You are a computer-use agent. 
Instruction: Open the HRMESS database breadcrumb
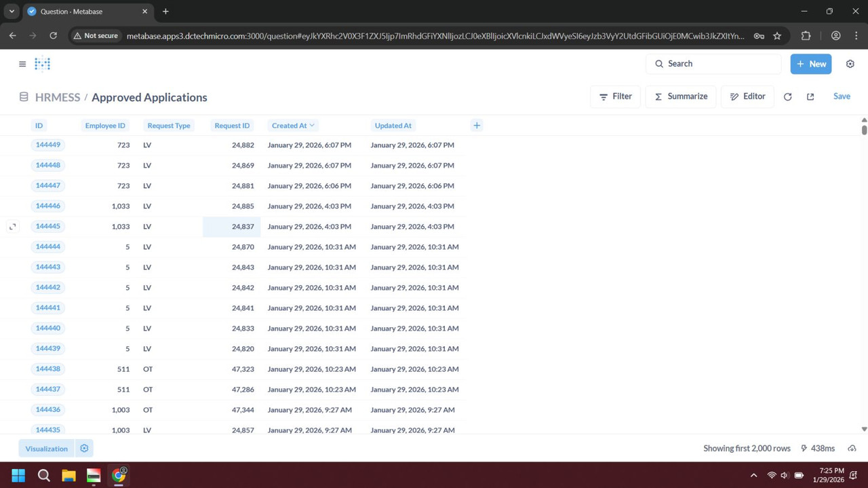pyautogui.click(x=58, y=97)
